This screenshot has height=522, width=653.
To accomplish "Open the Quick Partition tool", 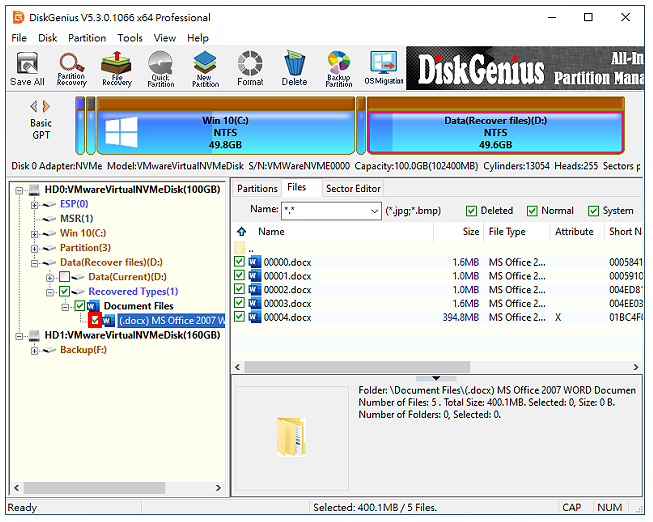I will 161,69.
